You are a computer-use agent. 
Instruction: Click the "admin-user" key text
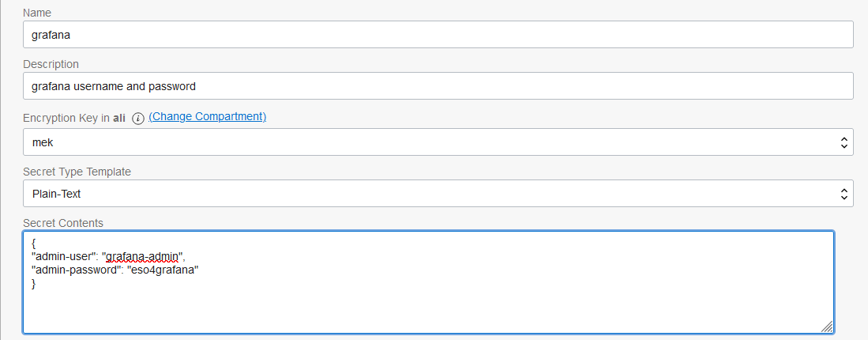pos(64,256)
